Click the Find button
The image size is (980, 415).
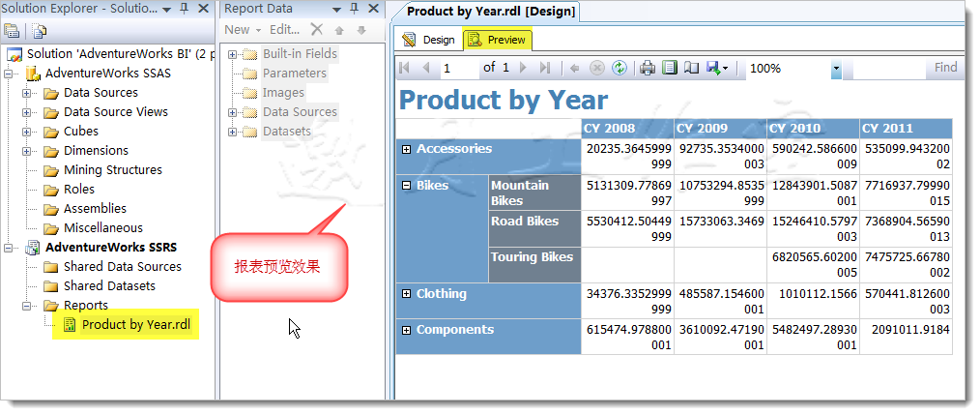point(945,68)
